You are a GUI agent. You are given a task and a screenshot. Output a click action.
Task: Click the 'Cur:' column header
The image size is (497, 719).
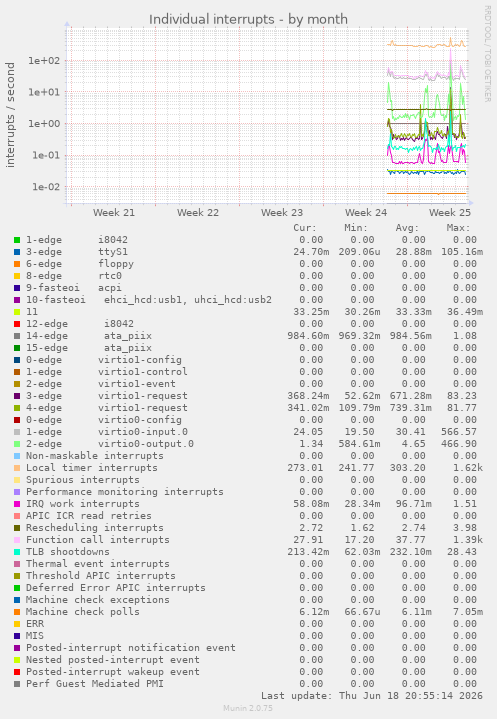[305, 228]
